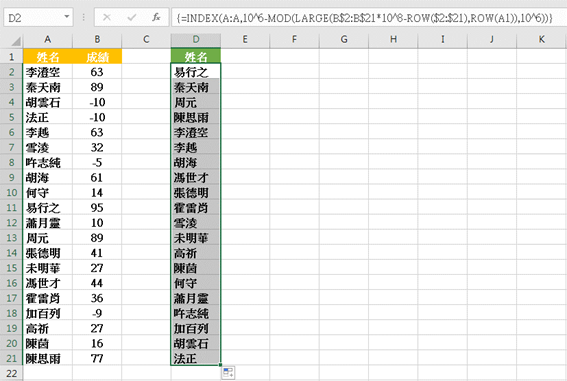Select column J header
The height and width of the screenshot is (381, 567).
pyautogui.click(x=492, y=40)
